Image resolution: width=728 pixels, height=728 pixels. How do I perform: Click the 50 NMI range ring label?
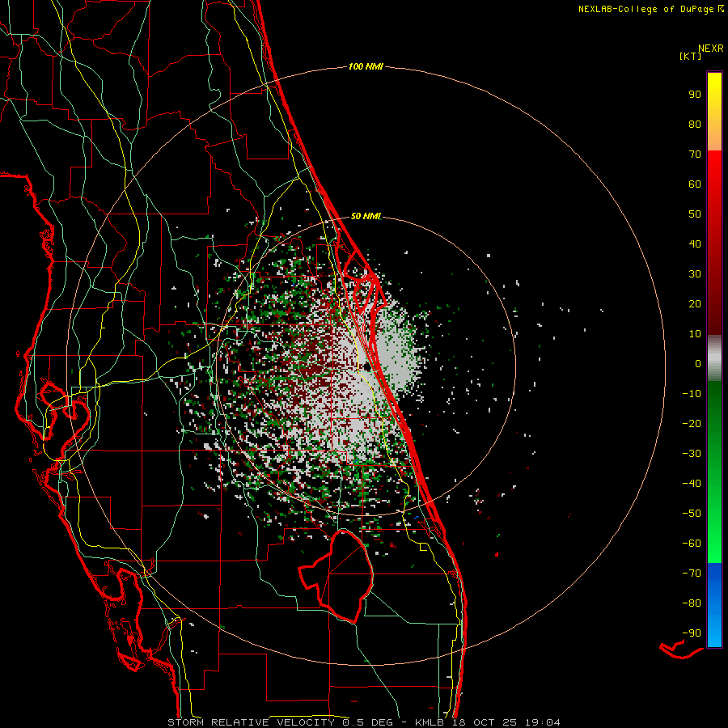tap(366, 216)
